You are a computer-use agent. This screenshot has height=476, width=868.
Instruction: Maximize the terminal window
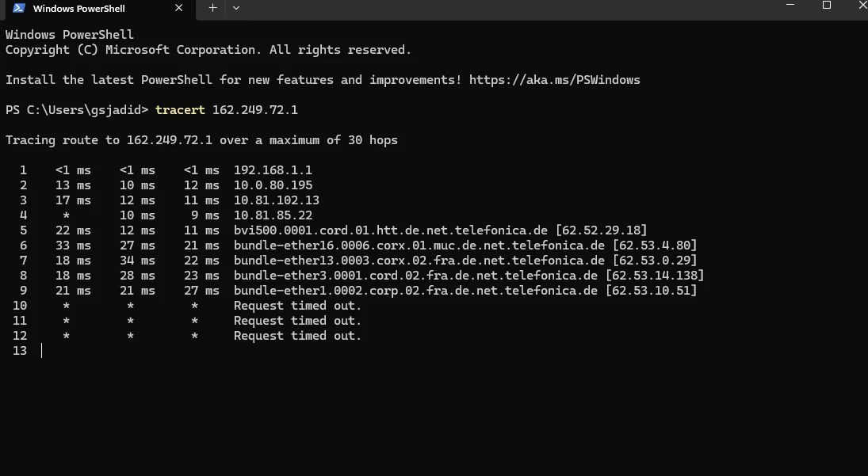[x=827, y=6]
